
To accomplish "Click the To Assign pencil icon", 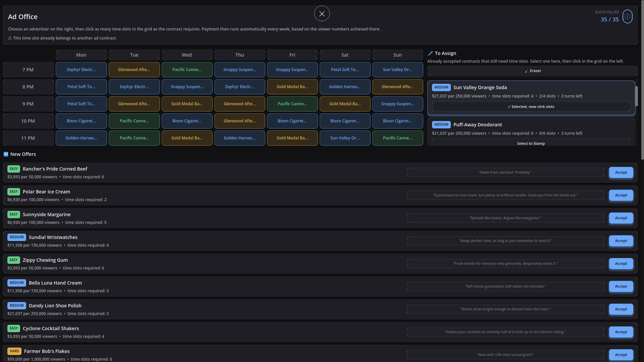I will point(430,53).
